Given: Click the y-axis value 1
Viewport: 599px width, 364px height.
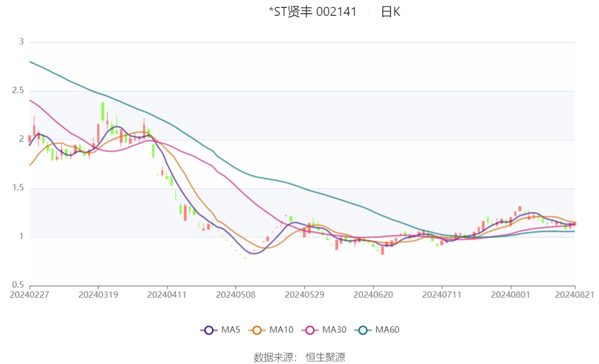Looking at the screenshot, I should click(x=22, y=237).
